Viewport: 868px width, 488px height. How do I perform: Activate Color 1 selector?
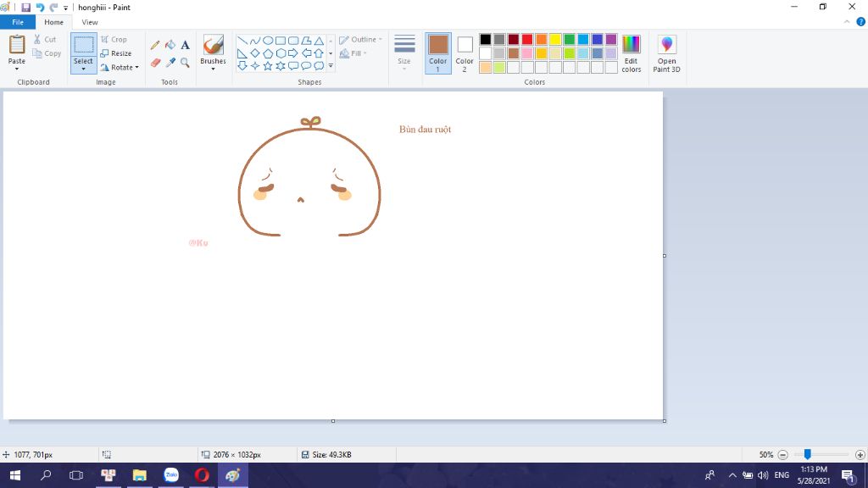click(x=438, y=53)
